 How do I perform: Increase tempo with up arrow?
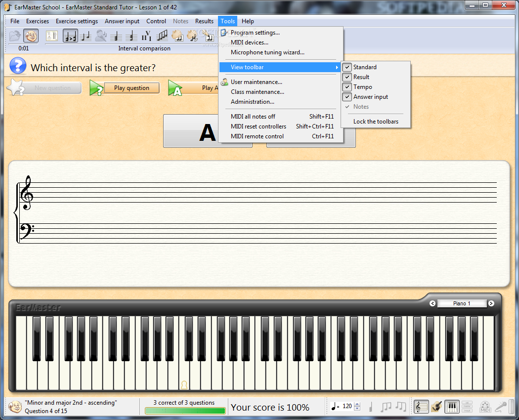point(357,404)
